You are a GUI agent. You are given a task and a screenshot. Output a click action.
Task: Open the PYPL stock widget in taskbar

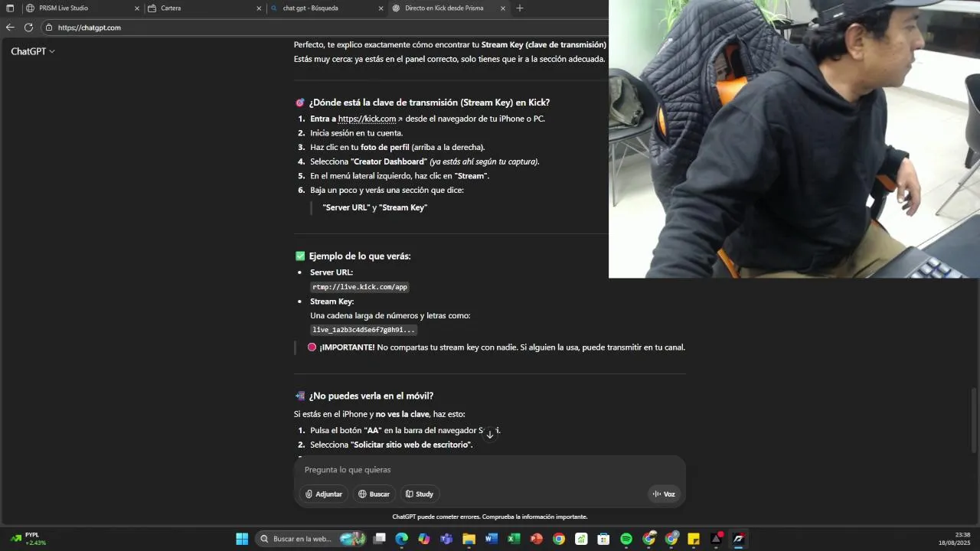pyautogui.click(x=28, y=539)
